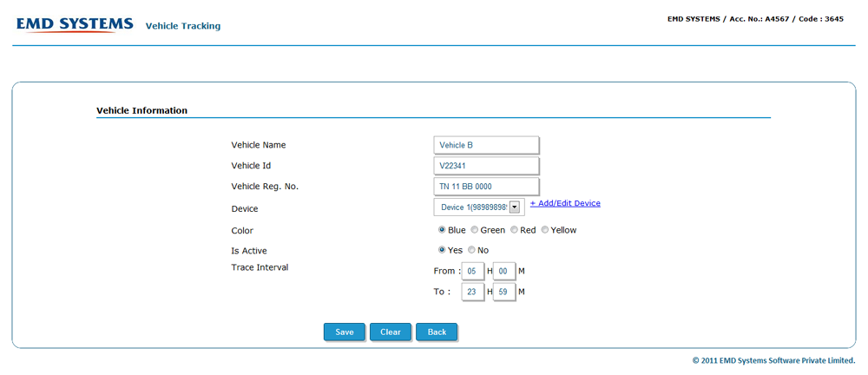Viewport: 868px width, 375px height.
Task: Click the To minute input box
Action: tap(504, 292)
